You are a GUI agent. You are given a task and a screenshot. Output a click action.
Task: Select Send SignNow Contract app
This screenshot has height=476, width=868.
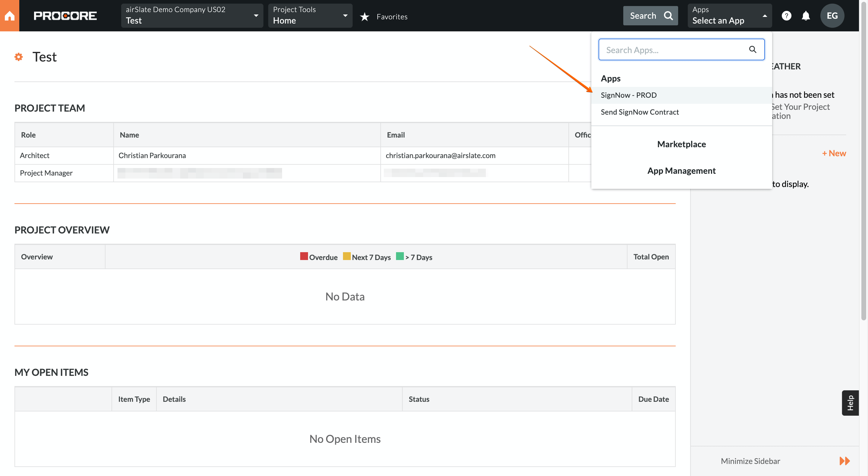681,112
